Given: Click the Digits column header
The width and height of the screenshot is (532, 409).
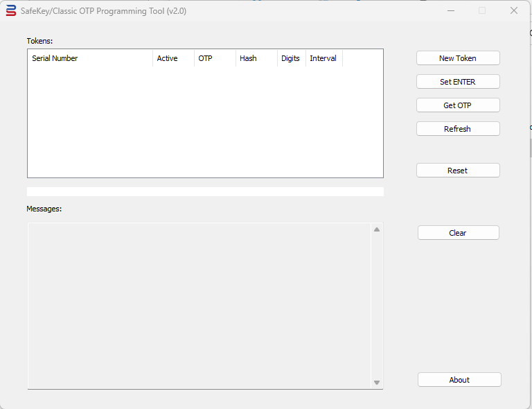Looking at the screenshot, I should [291, 58].
